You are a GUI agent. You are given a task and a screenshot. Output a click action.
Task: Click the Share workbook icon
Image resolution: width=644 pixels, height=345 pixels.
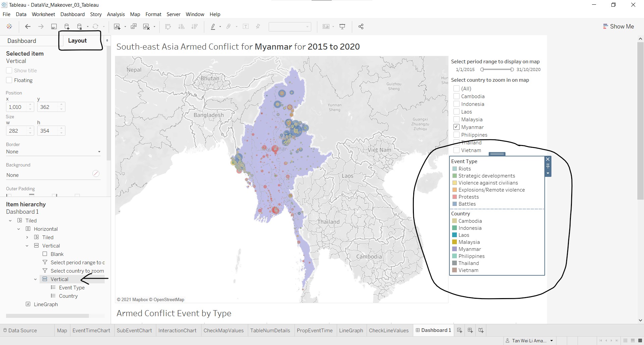361,27
